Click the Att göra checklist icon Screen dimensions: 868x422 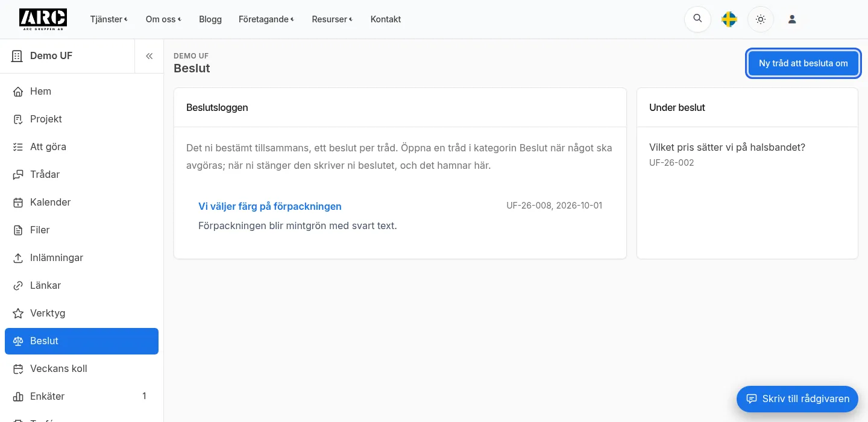pyautogui.click(x=18, y=147)
